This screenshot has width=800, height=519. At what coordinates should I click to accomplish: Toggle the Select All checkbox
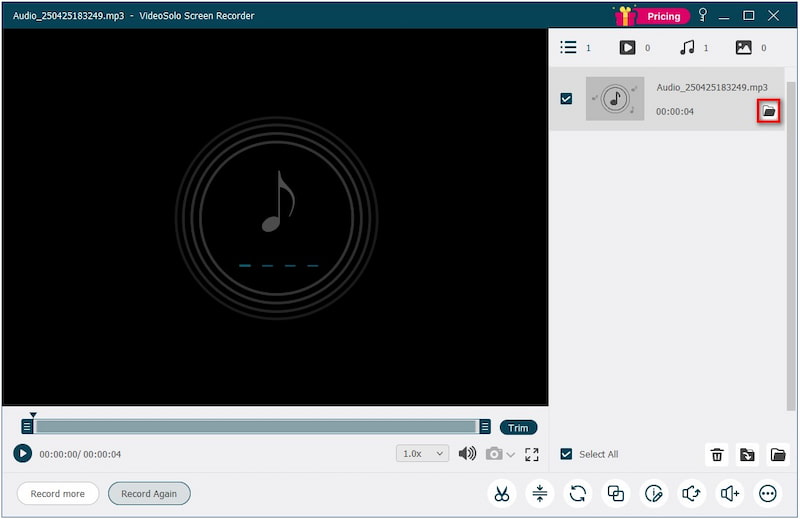(x=566, y=454)
